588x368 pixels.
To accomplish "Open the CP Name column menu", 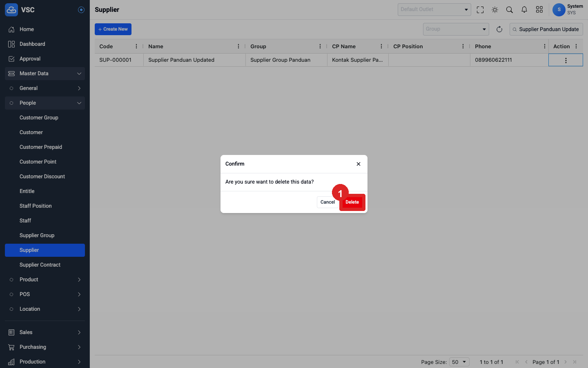I will [x=381, y=46].
